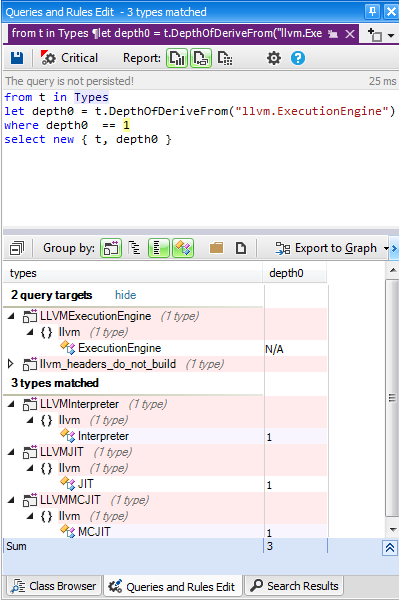Screen dimensions: 399x600
Task: Toggle Group by namespace hierarchy icon
Action: [x=134, y=248]
